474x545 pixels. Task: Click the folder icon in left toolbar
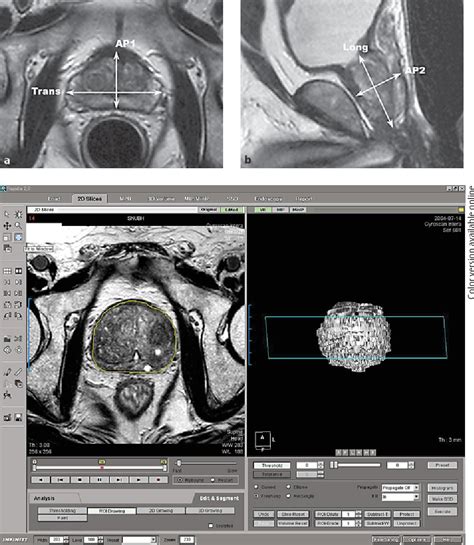[x=7, y=339]
